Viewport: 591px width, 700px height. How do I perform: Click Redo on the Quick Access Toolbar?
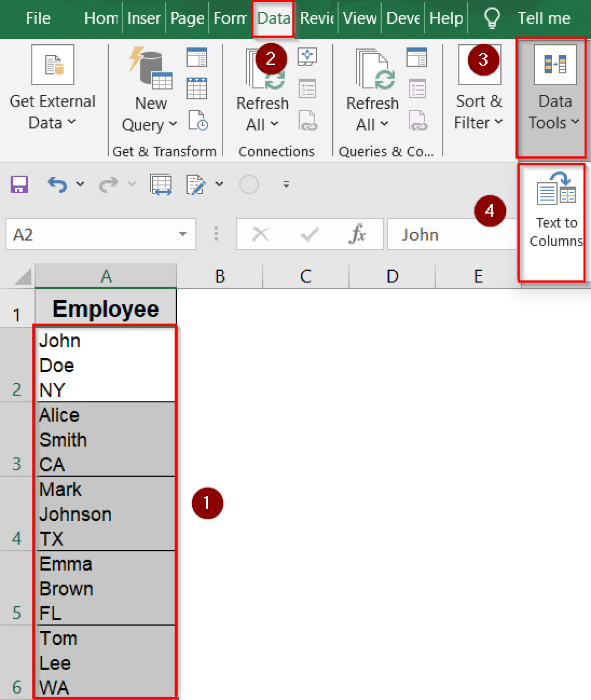[109, 184]
